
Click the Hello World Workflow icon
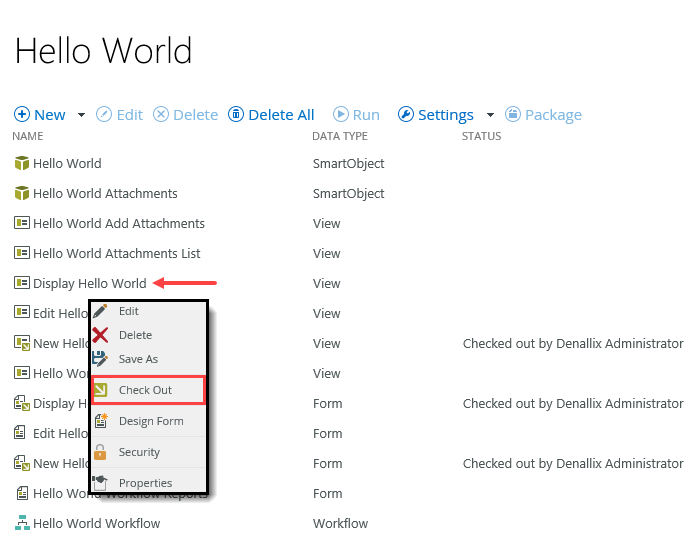pyautogui.click(x=22, y=523)
